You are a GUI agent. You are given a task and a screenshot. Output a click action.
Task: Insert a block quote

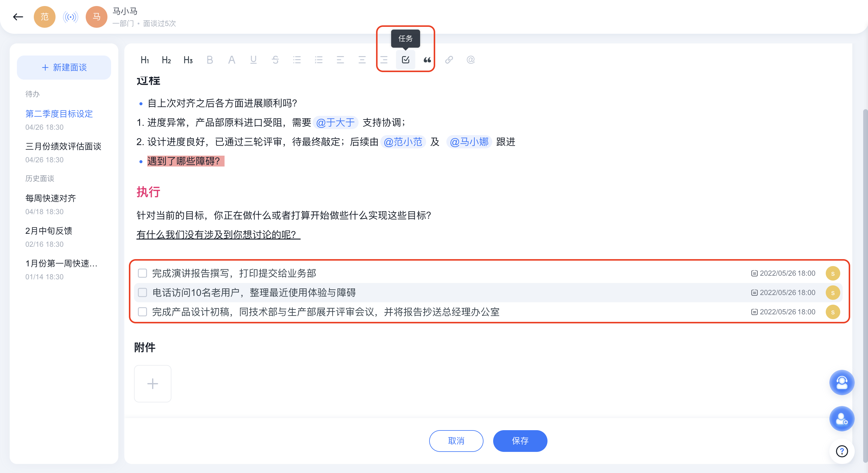[427, 60]
